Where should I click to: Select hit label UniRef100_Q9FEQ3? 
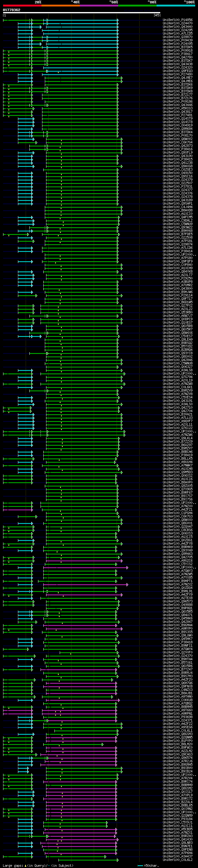pos(178,71)
